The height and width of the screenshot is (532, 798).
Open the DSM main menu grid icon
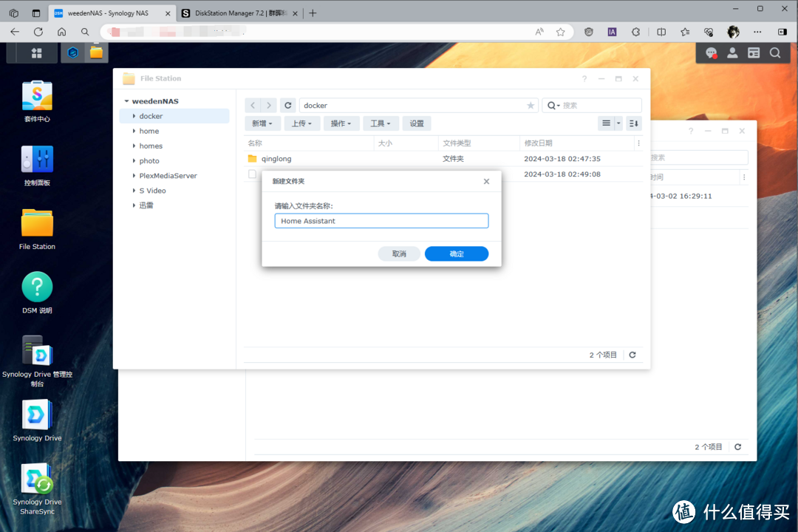pyautogui.click(x=37, y=53)
